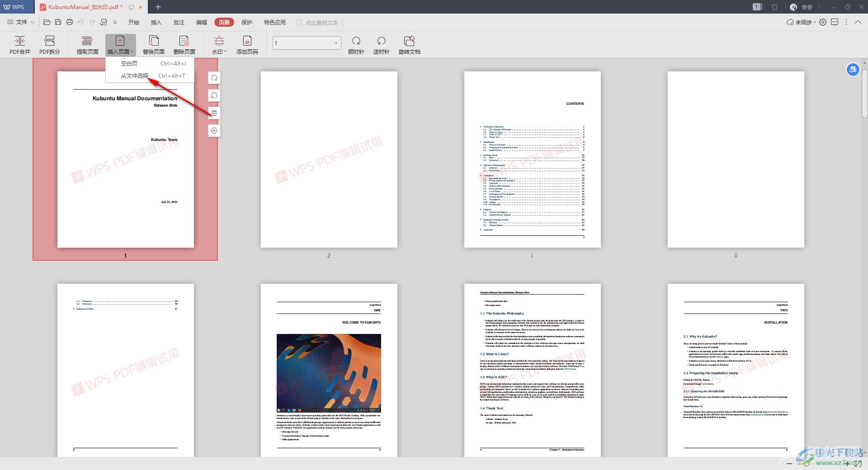The height and width of the screenshot is (470, 868).
Task: Click the display mode icon on the document tab
Action: [131, 7]
